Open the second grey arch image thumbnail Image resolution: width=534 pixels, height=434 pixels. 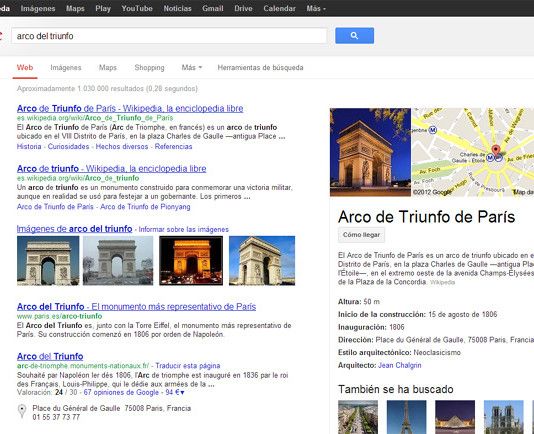pyautogui.click(x=118, y=261)
